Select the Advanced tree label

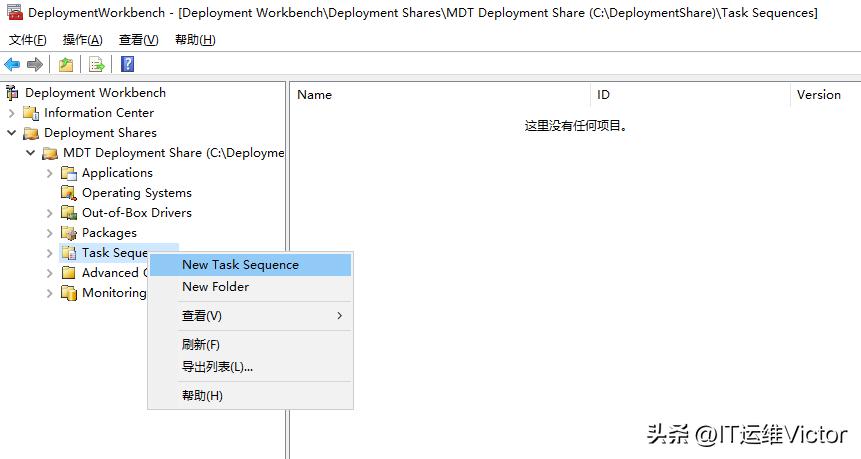click(110, 273)
